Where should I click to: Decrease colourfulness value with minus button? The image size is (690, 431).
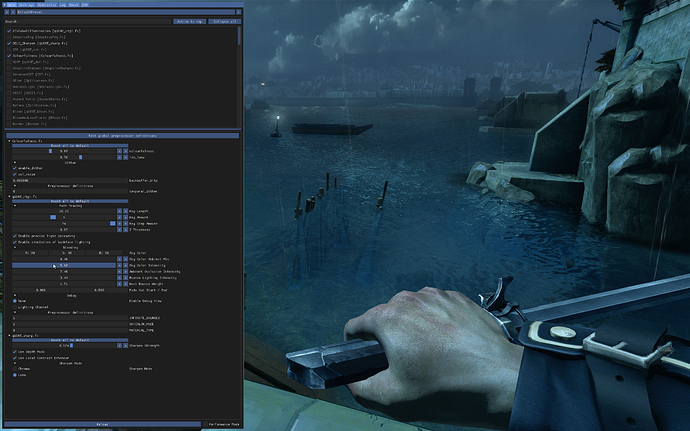pos(119,151)
